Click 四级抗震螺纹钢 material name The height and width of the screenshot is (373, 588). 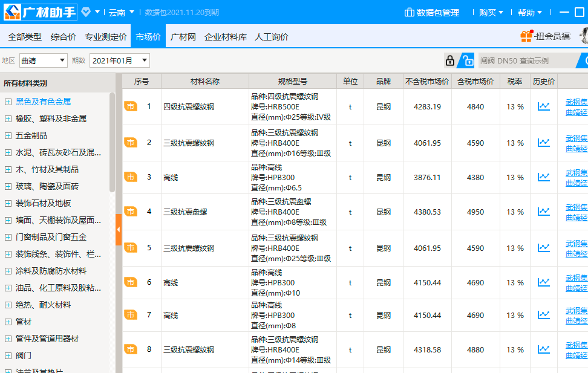tap(189, 107)
